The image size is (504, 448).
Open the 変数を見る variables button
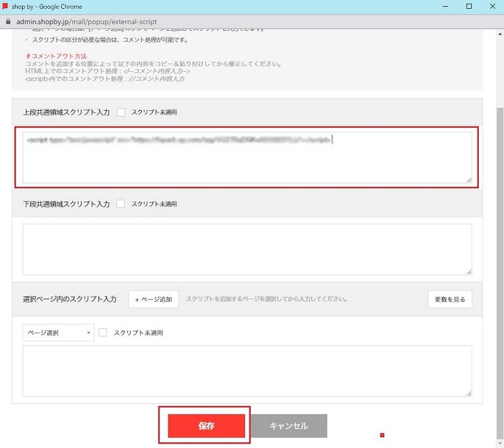click(x=450, y=299)
